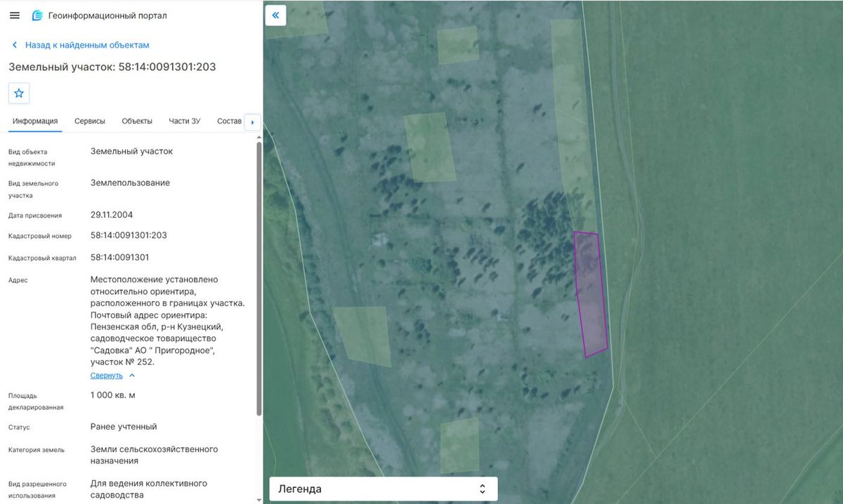Select the date value 29.11.2004
The width and height of the screenshot is (843, 504).
[x=112, y=215]
